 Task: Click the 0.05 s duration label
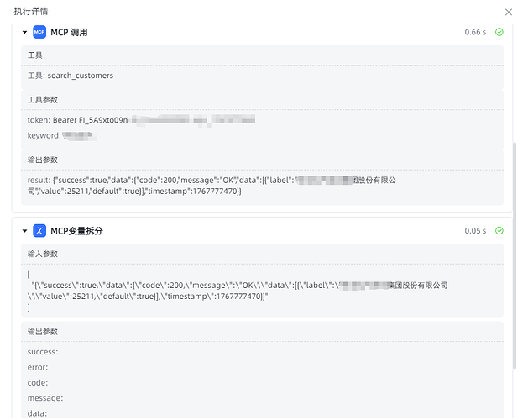[x=474, y=231]
